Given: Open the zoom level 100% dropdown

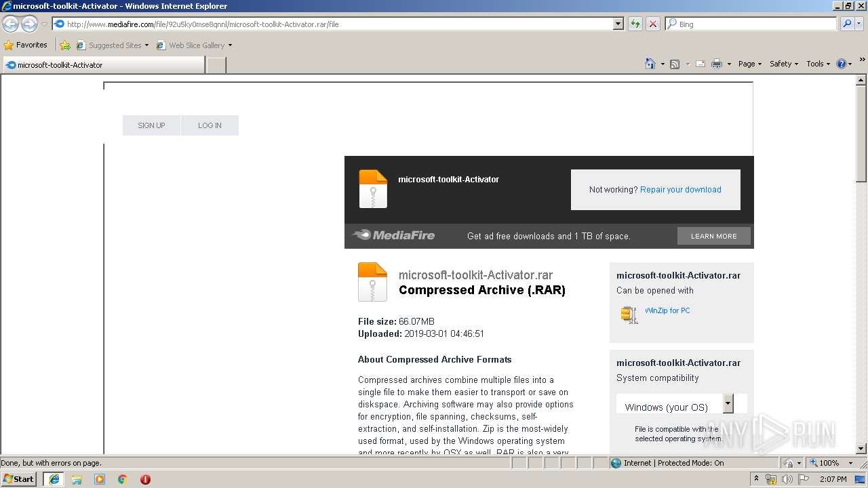Looking at the screenshot, I should click(x=850, y=463).
